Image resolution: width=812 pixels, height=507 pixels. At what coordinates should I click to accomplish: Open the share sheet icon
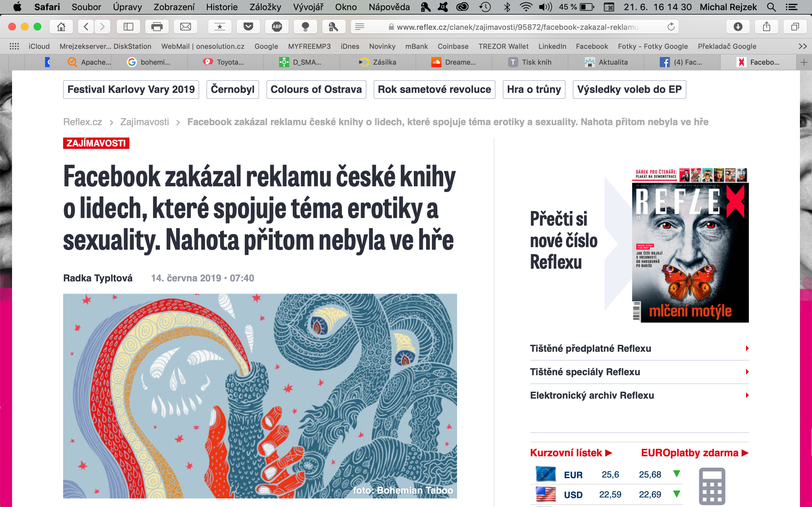click(766, 27)
